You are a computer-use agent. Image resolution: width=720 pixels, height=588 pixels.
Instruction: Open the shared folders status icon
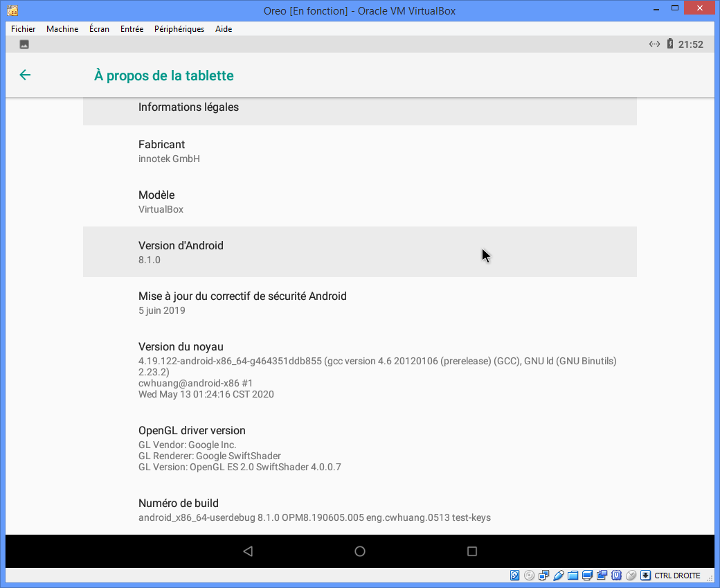tap(573, 576)
